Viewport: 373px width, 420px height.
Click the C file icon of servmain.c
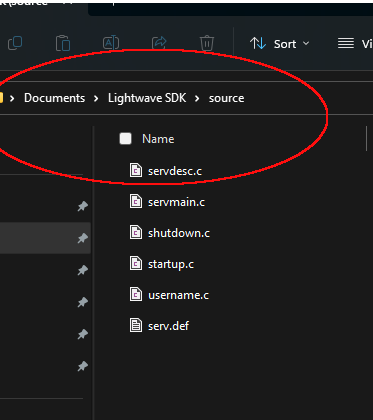pyautogui.click(x=136, y=202)
